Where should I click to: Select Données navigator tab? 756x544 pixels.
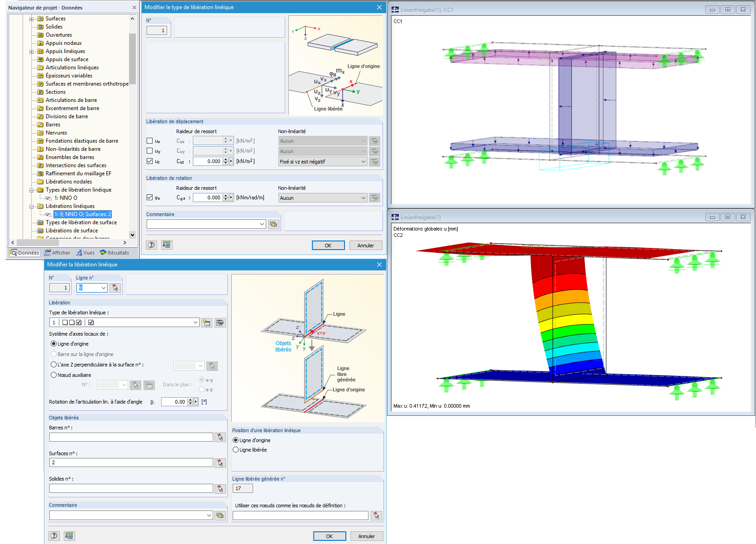pyautogui.click(x=25, y=253)
